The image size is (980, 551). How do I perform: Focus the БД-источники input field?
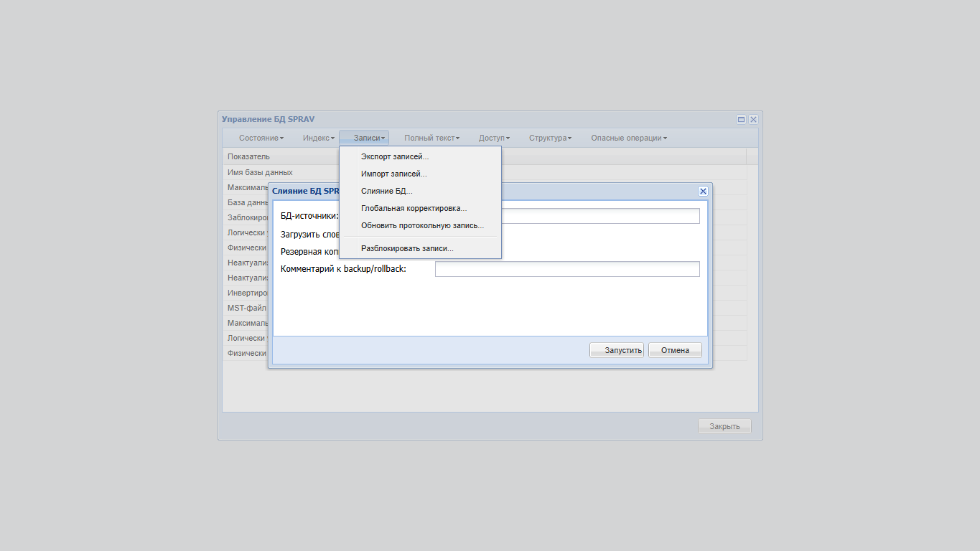[x=567, y=216]
